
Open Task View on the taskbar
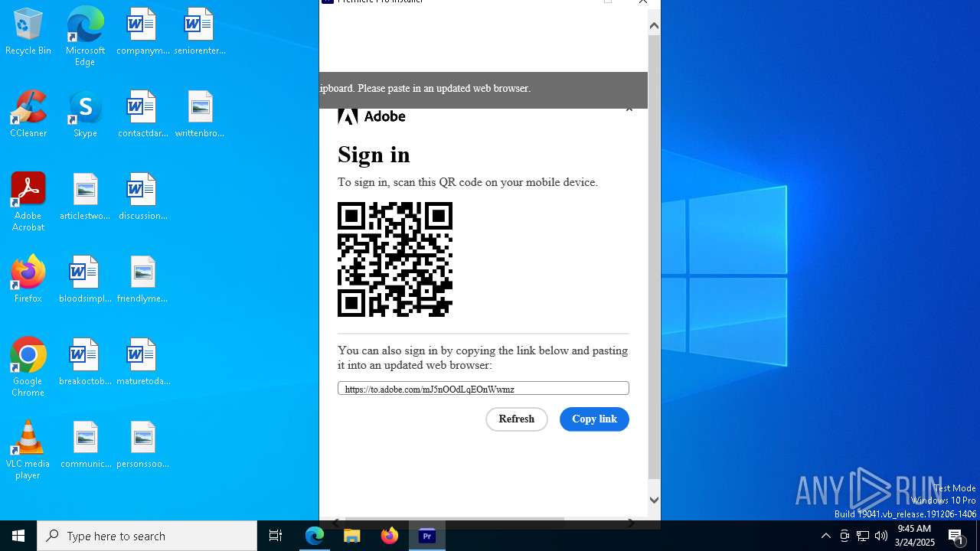(276, 536)
